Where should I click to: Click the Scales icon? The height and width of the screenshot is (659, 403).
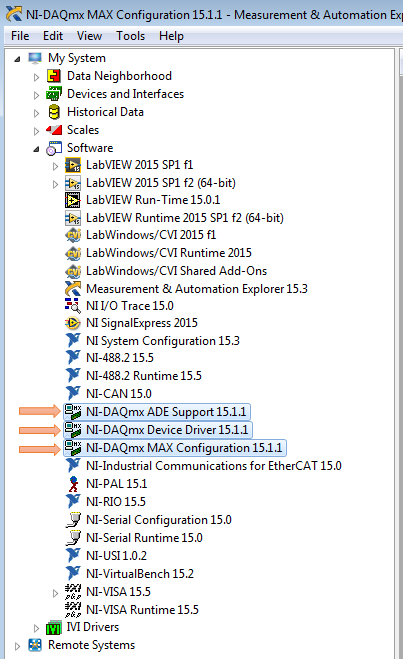[54, 130]
